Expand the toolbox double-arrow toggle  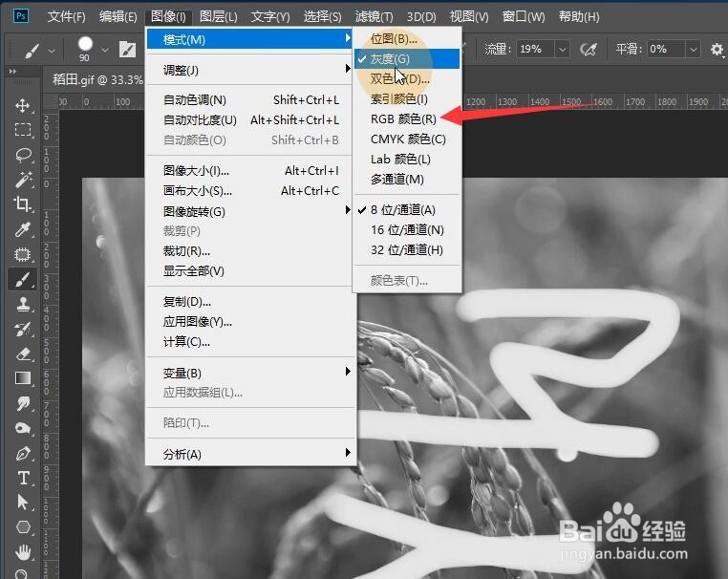point(12,72)
